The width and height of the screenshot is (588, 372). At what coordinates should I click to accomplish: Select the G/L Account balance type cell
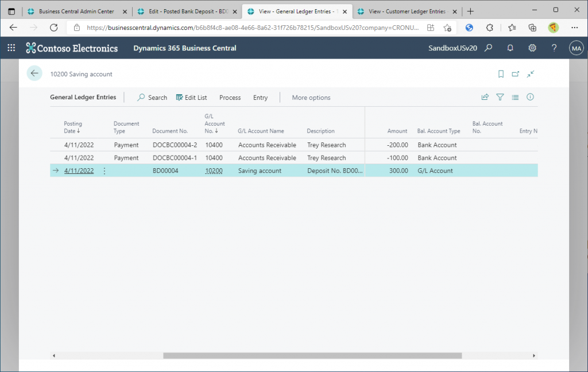click(435, 170)
